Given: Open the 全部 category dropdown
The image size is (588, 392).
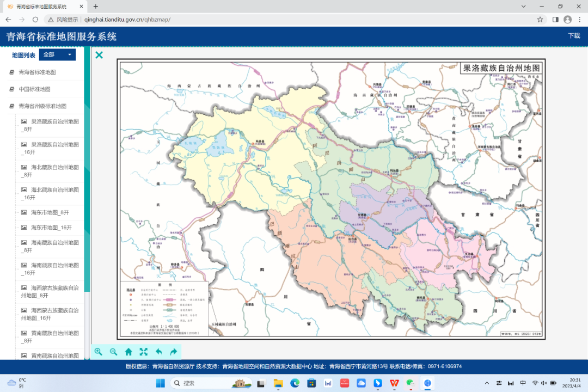Looking at the screenshot, I should [57, 55].
